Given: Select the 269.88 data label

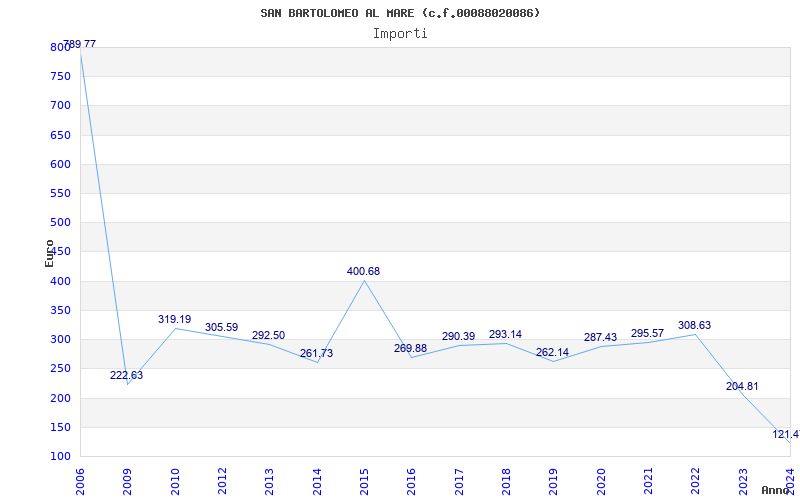Looking at the screenshot, I should pos(410,348).
